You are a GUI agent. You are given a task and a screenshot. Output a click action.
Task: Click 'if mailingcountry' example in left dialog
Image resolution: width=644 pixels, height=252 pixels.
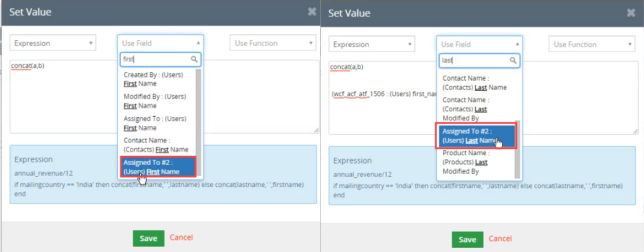159,189
